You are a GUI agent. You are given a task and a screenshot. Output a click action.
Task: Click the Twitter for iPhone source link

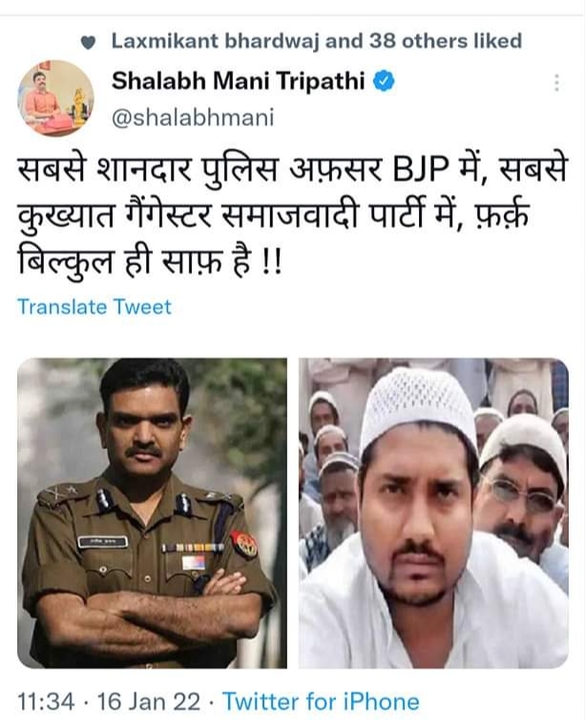[321, 702]
